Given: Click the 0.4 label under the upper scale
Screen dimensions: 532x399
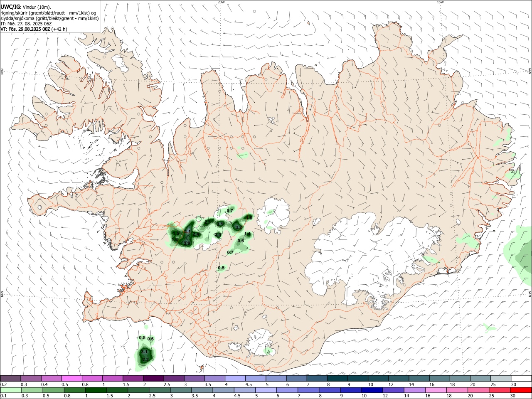Looking at the screenshot, I should pos(44,384).
